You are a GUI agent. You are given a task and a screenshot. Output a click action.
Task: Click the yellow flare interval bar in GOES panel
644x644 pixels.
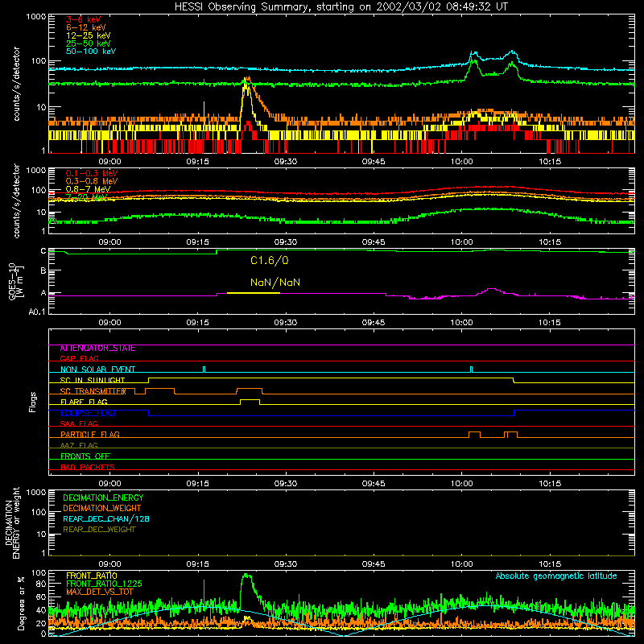254,293
